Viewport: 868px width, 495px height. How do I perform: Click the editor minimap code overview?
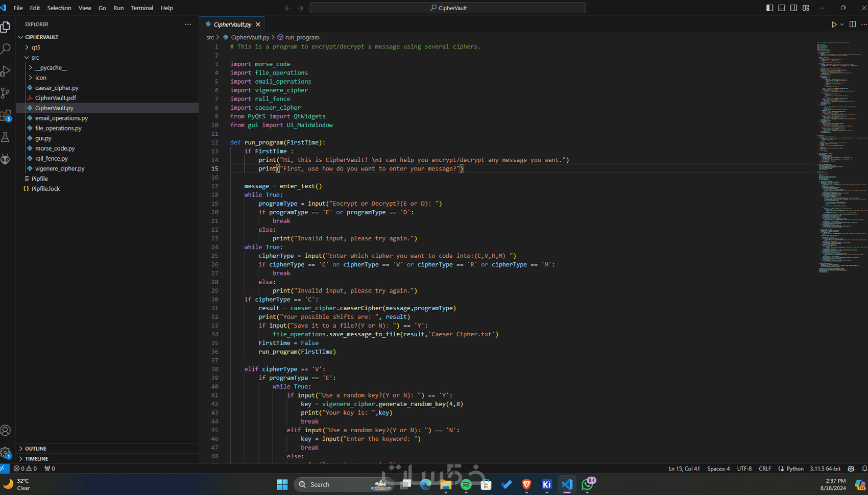coord(840,158)
